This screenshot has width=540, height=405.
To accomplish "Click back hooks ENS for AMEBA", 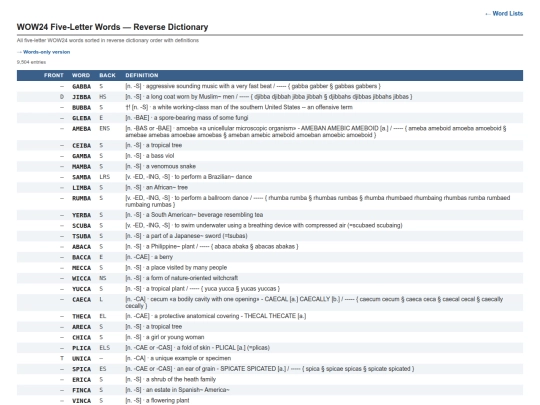I will tap(104, 128).
